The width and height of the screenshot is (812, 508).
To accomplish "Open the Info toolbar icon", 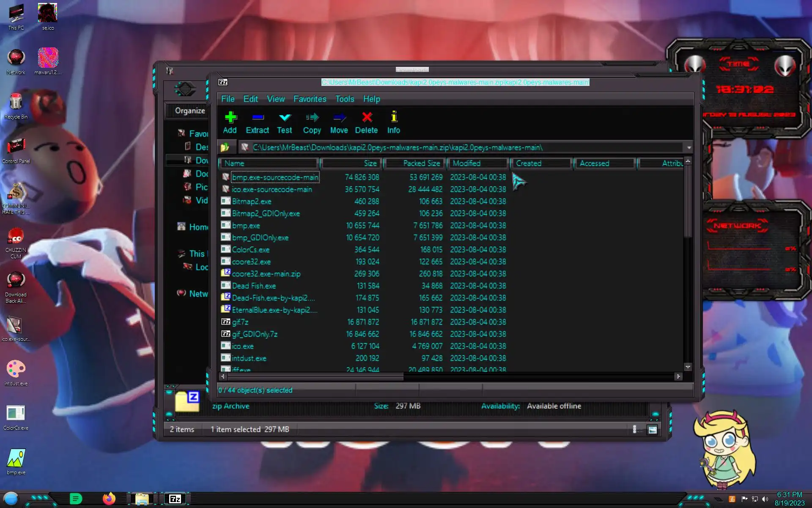I will point(393,122).
